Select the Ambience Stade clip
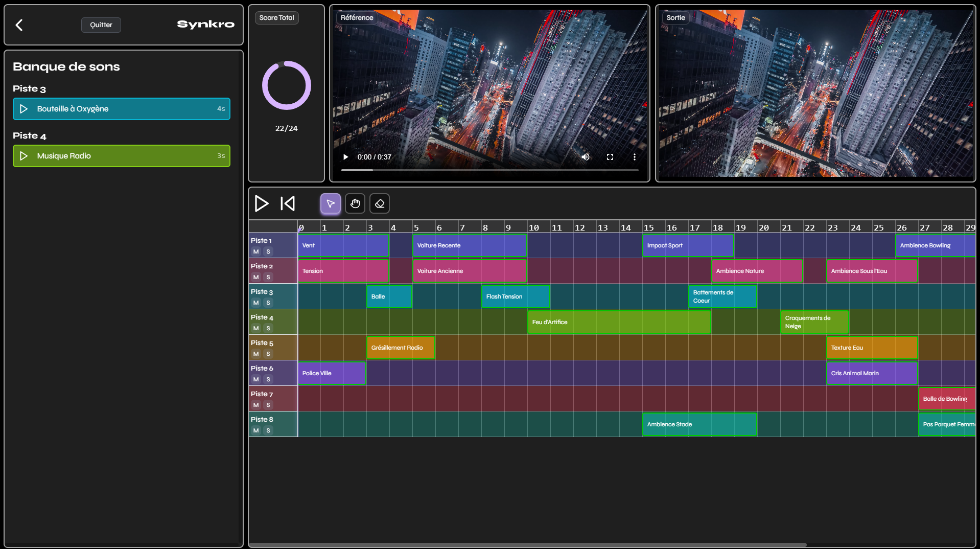 point(699,424)
